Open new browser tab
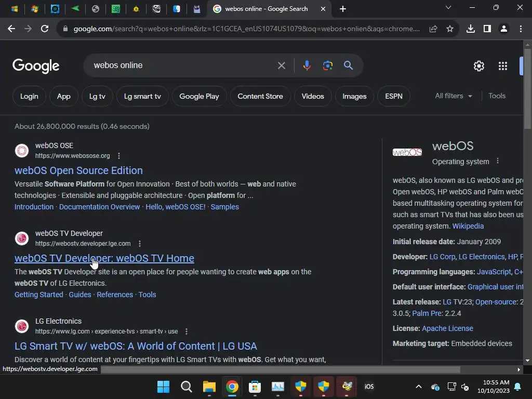The width and height of the screenshot is (532, 399). [343, 9]
